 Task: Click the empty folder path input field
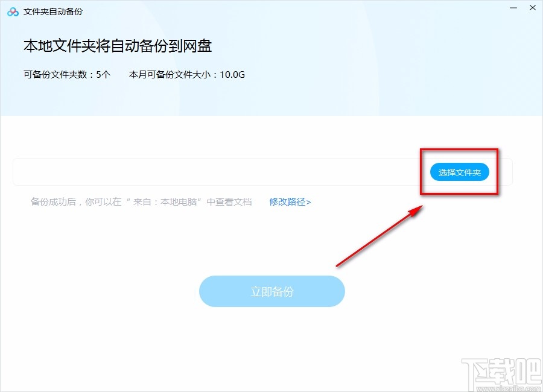point(211,171)
